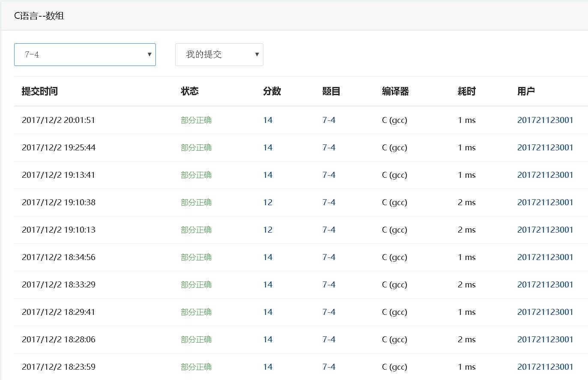The width and height of the screenshot is (588, 380).
Task: Click the 状态 column header
Action: pyautogui.click(x=190, y=91)
